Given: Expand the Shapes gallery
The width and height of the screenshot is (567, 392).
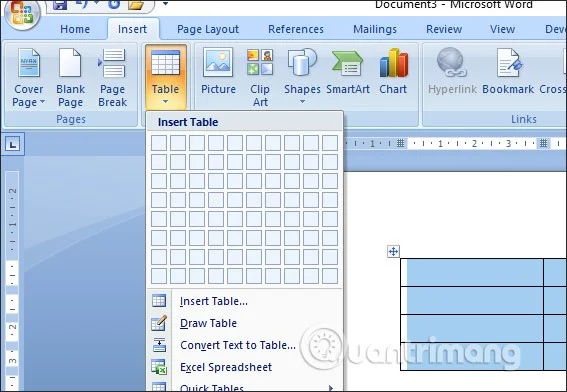Looking at the screenshot, I should coord(302,77).
